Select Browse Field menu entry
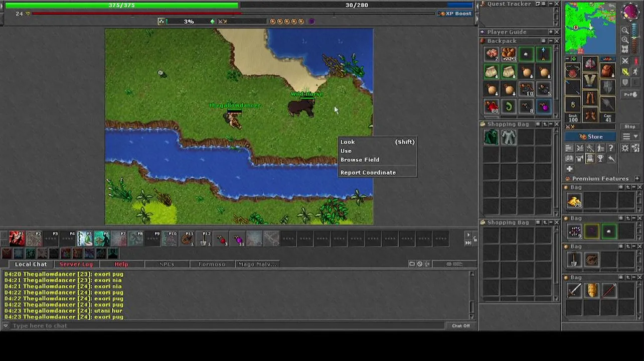This screenshot has height=361, width=644. pos(377,160)
